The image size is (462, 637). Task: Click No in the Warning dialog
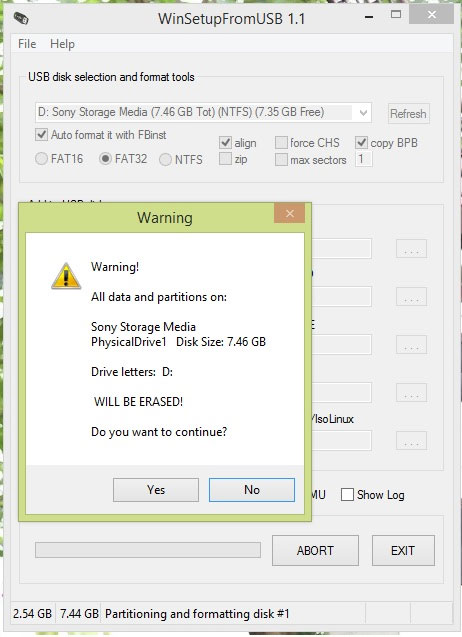[252, 490]
